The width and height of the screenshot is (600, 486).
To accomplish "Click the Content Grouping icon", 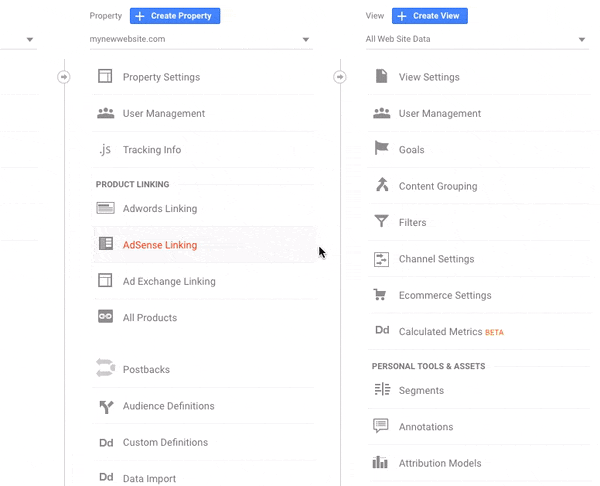I will coord(382,184).
